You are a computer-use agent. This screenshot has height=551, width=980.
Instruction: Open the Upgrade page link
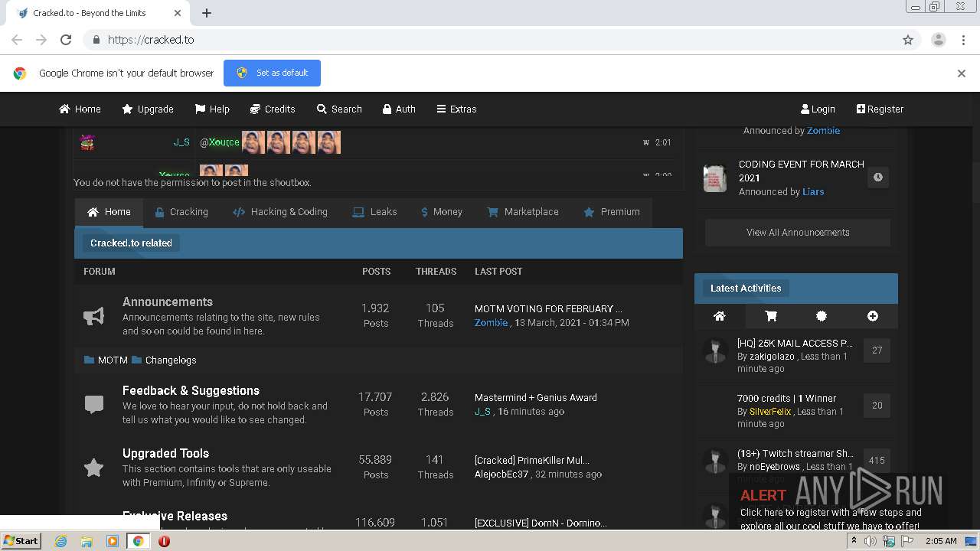148,109
